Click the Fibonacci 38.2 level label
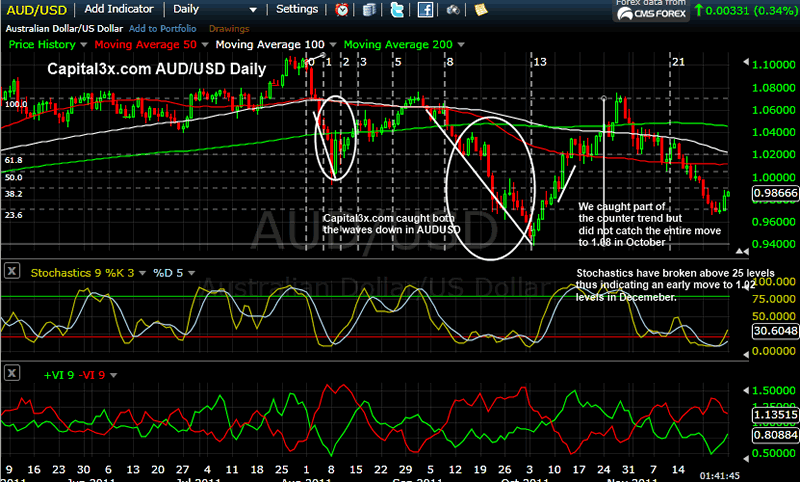Image resolution: width=800 pixels, height=482 pixels. pos(13,194)
